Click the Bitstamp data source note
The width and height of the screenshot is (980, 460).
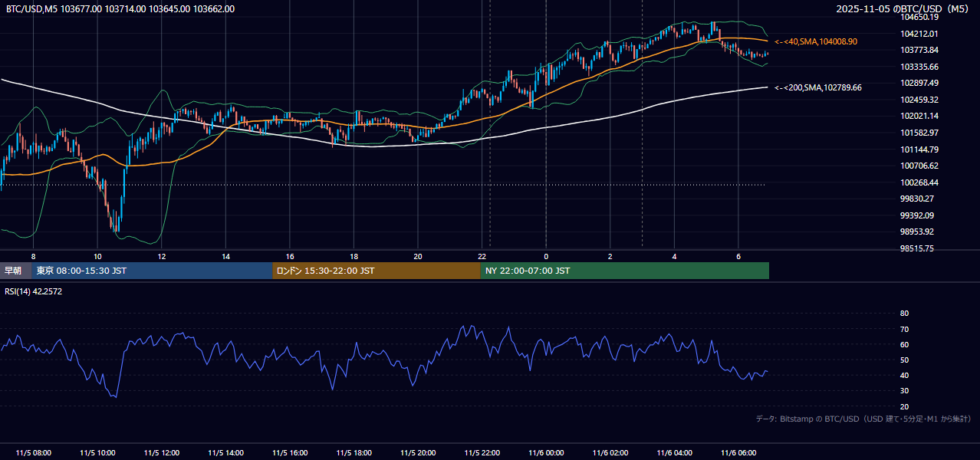[863, 419]
